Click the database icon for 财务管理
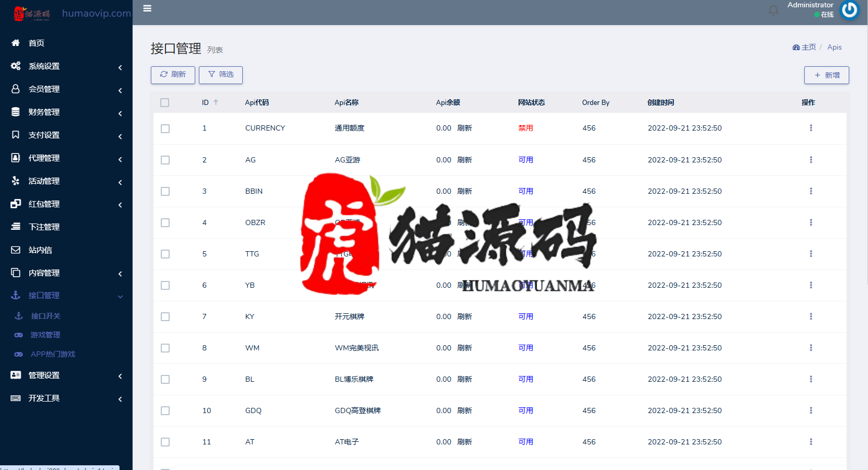 click(16, 112)
